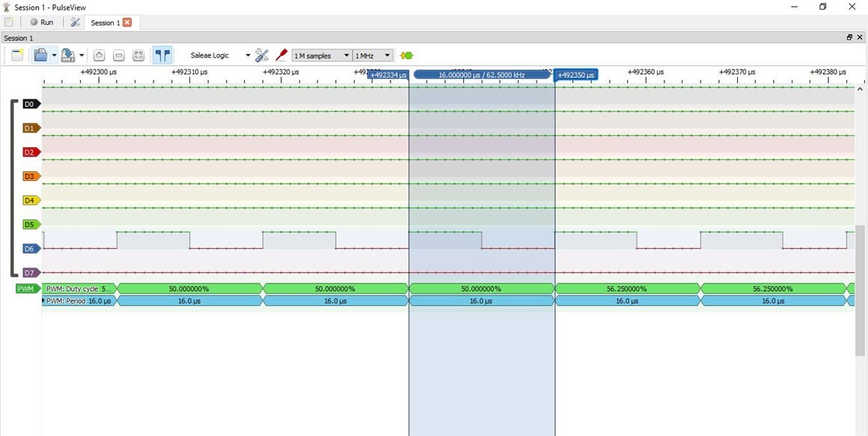Click the vertical scrollbar thumb
The width and height of the screenshot is (868, 436).
click(x=860, y=290)
